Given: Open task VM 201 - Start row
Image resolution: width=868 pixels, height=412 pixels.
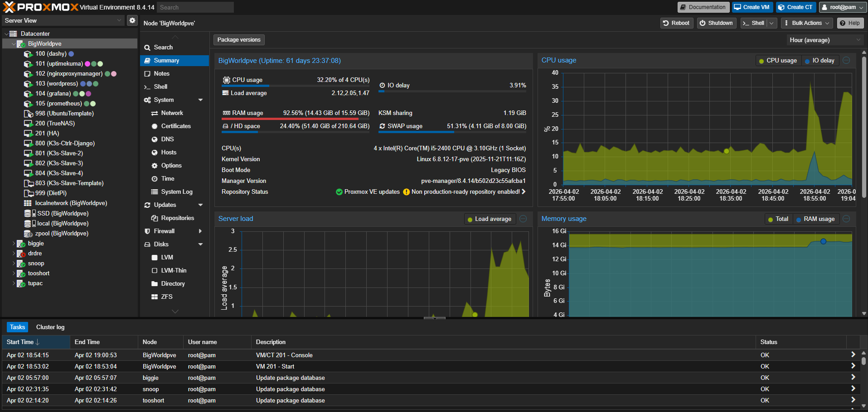Looking at the screenshot, I should [431, 367].
